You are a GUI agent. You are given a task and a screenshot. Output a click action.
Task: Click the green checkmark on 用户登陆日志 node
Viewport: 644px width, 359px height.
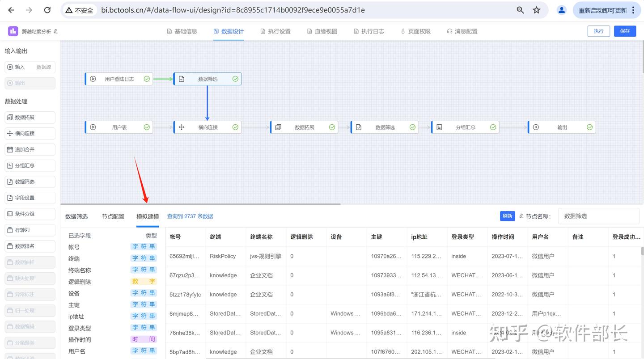(146, 79)
